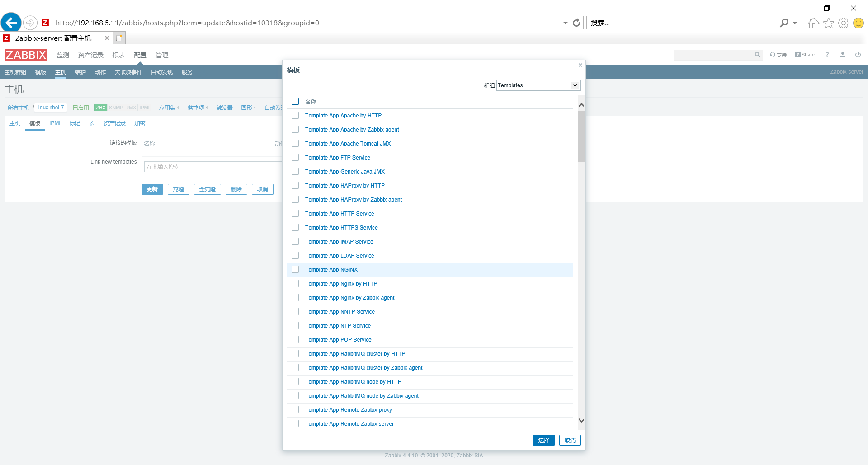
Task: Click the JMX availability badge
Action: click(132, 108)
